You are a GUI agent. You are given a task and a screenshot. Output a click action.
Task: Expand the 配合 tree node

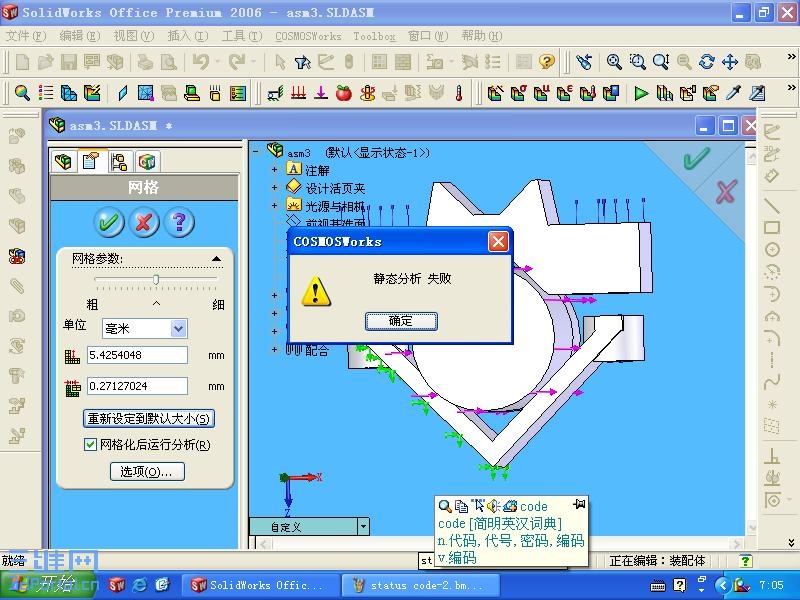point(274,349)
